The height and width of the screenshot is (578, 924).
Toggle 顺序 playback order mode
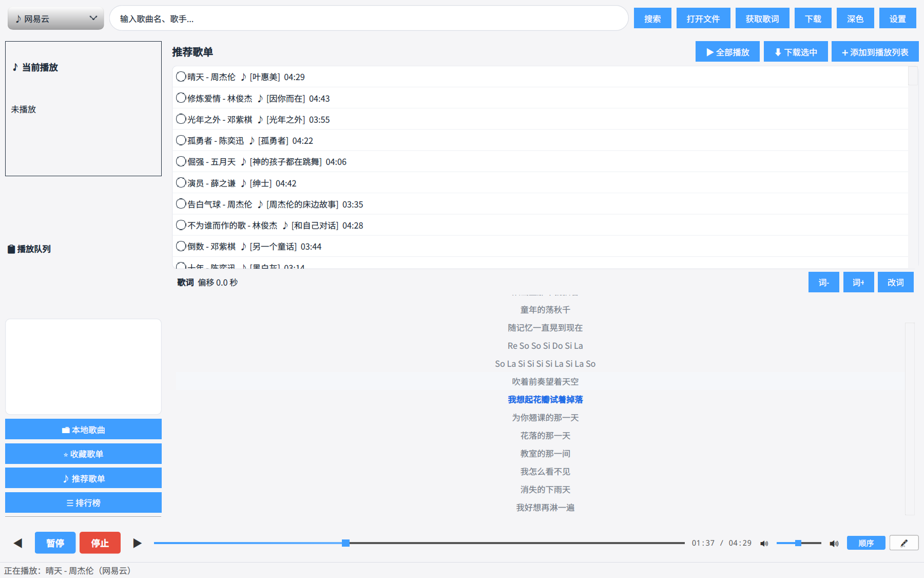[x=866, y=543]
